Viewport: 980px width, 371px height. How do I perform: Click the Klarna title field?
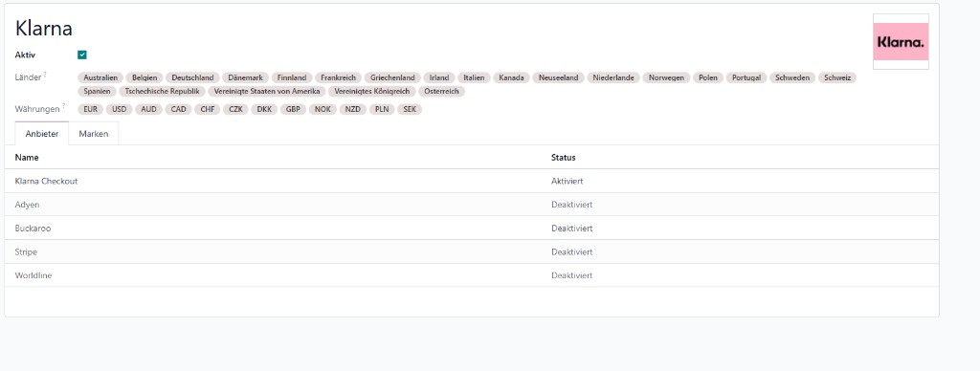[x=44, y=28]
